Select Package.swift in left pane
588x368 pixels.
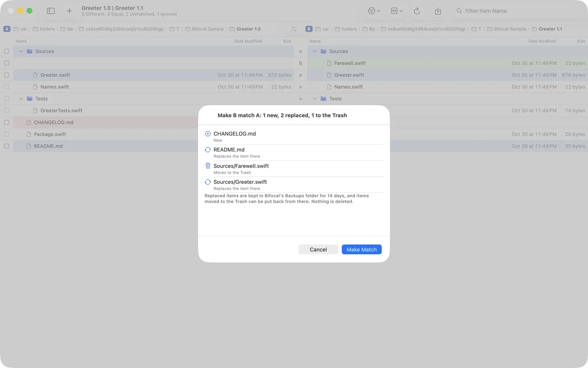tap(50, 134)
